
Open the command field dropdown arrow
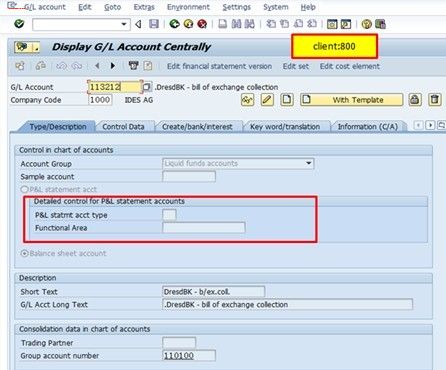(124, 24)
